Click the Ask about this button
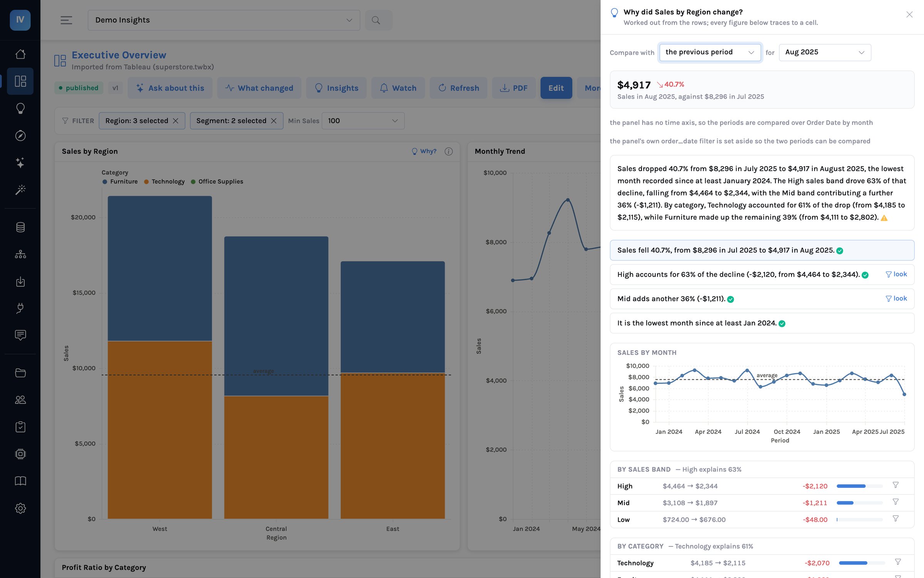924x578 pixels. 170,88
